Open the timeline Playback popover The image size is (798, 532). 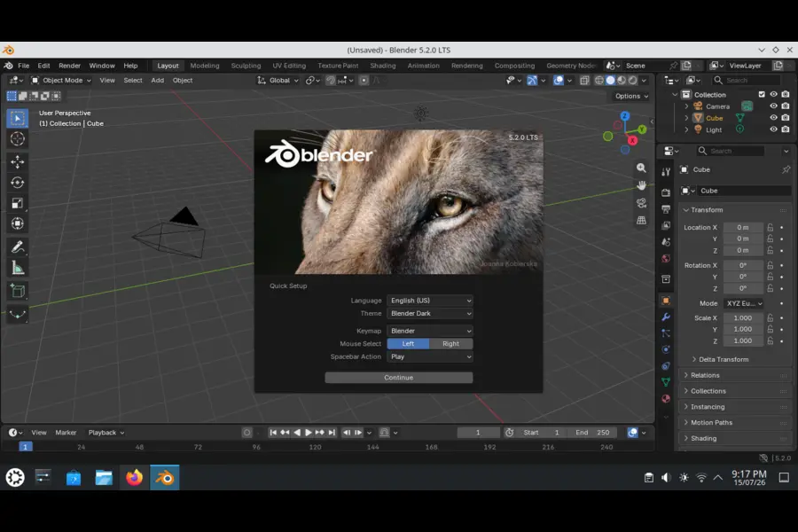106,432
